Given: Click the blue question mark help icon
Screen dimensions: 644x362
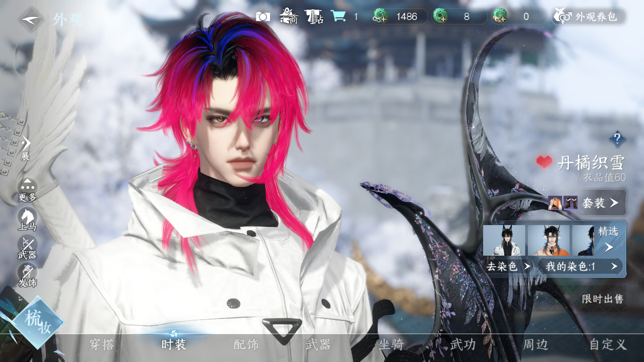Looking at the screenshot, I should click(x=617, y=138).
